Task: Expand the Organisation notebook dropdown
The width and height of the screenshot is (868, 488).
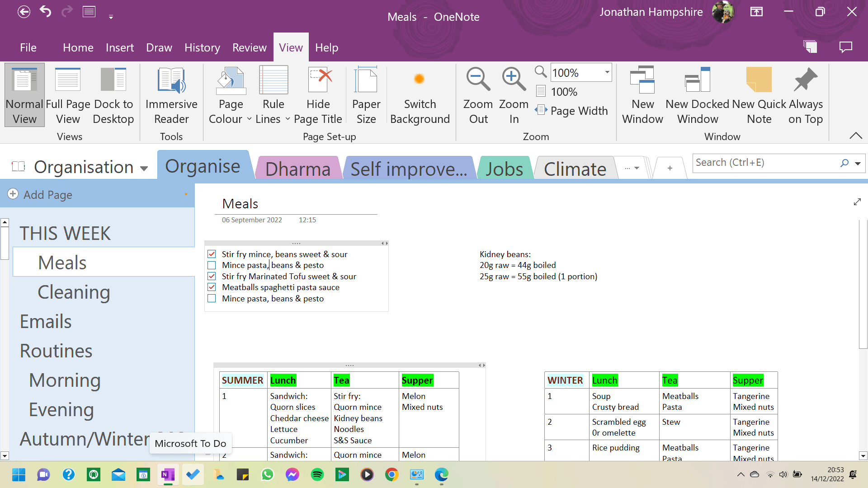Action: point(144,167)
